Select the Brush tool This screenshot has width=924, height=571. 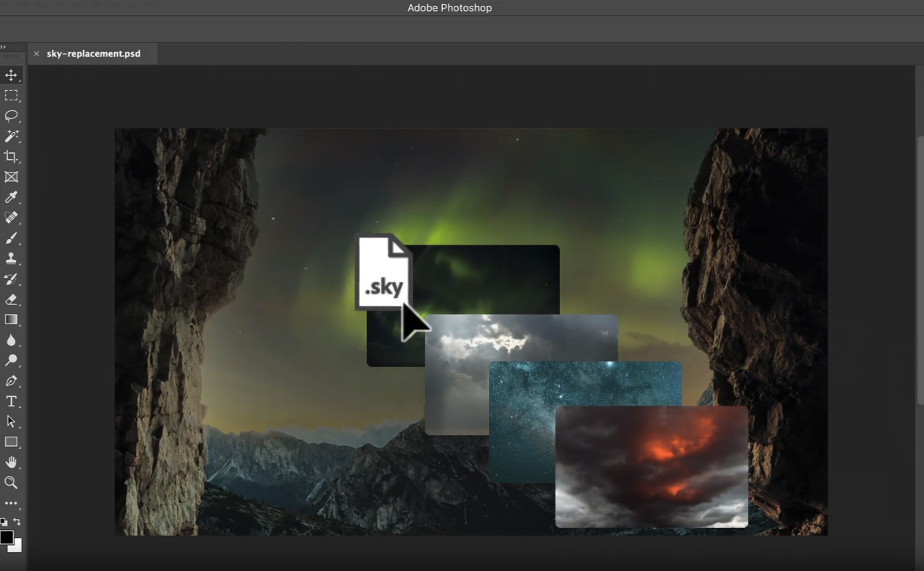pyautogui.click(x=11, y=237)
